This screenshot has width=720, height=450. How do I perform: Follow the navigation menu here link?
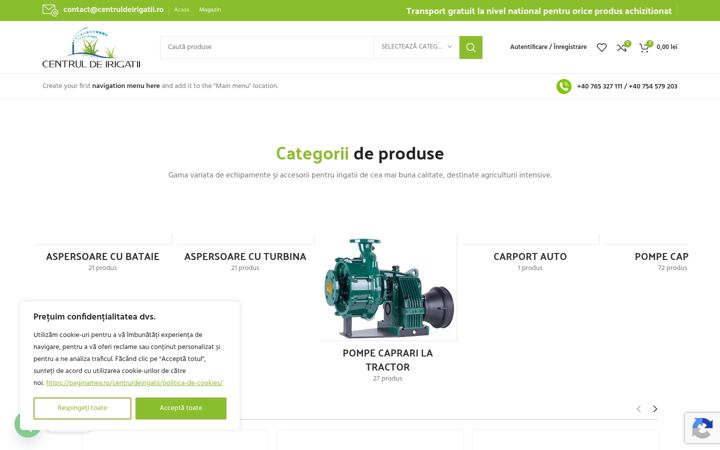pyautogui.click(x=126, y=86)
